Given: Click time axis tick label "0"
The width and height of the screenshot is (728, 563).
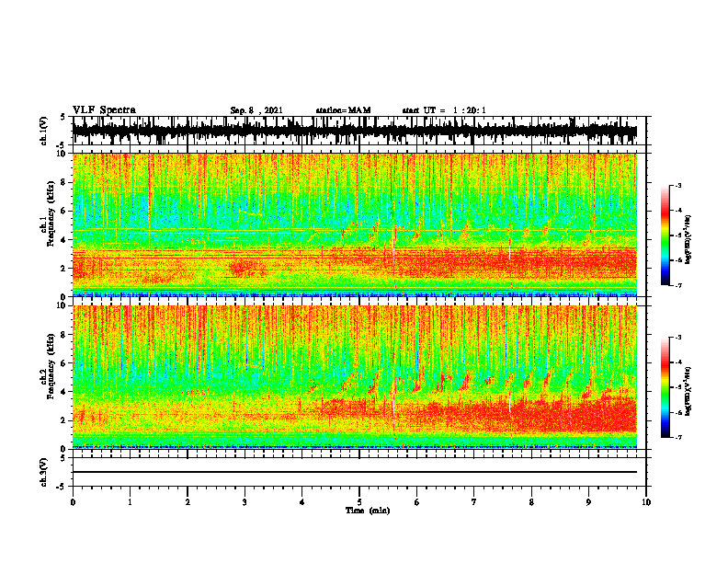Looking at the screenshot, I should [x=73, y=502].
